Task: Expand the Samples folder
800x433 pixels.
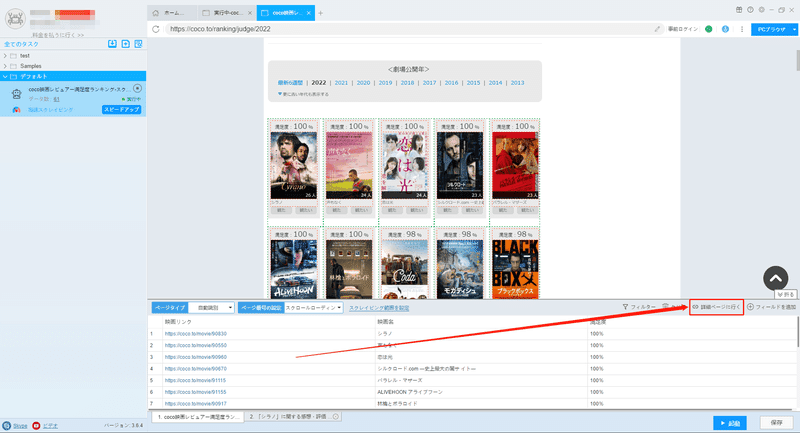Action: pyautogui.click(x=5, y=66)
